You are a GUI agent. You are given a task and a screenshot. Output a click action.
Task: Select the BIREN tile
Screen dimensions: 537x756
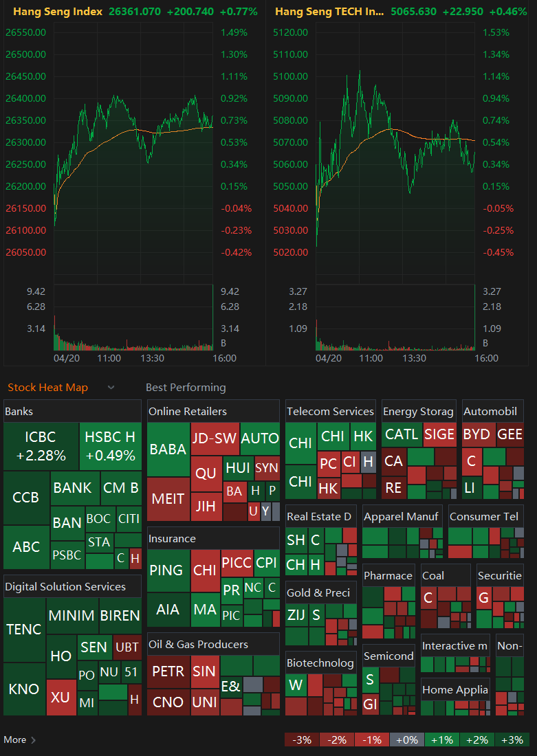(120, 616)
